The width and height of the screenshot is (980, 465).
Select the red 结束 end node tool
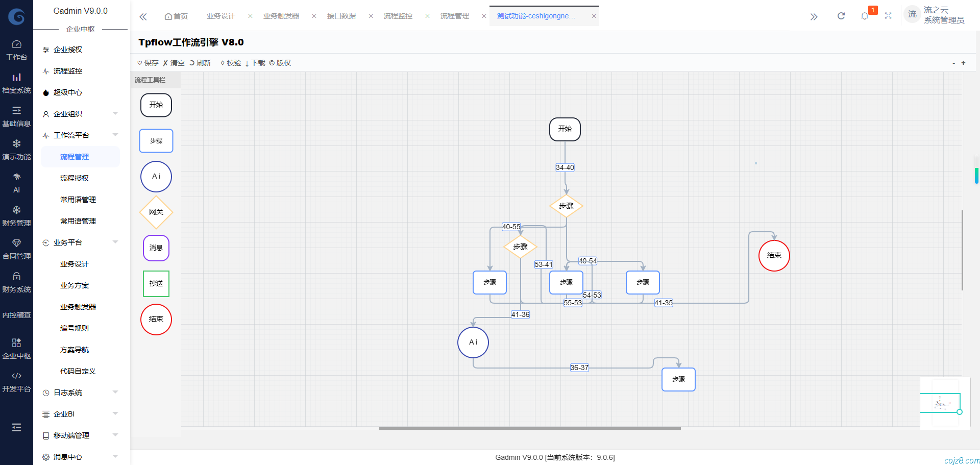[x=156, y=320]
